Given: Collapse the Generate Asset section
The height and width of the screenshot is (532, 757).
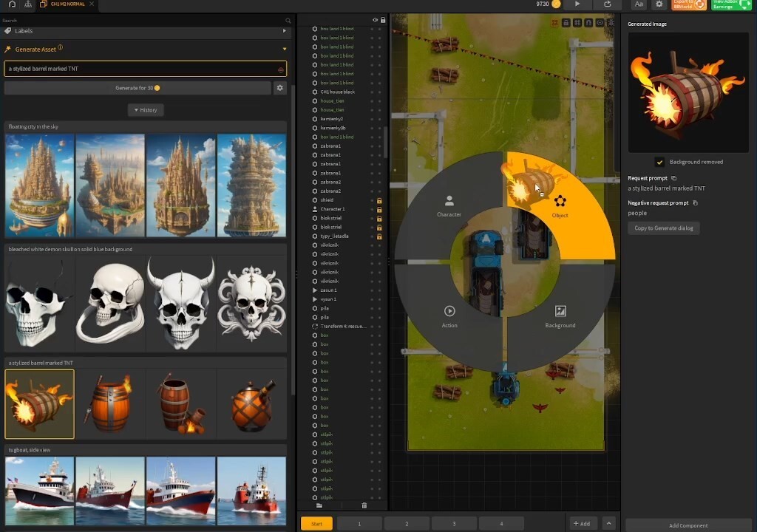Looking at the screenshot, I should [x=284, y=50].
